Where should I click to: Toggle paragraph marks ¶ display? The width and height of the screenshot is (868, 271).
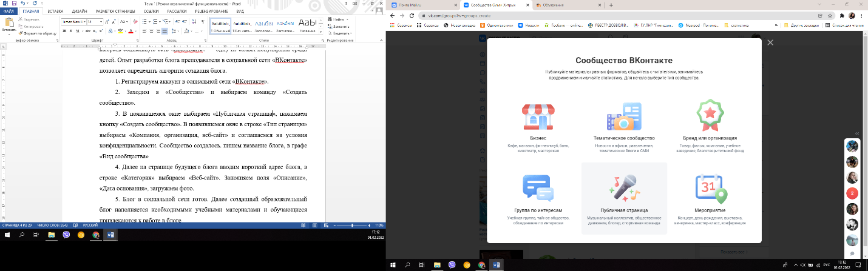[x=203, y=22]
